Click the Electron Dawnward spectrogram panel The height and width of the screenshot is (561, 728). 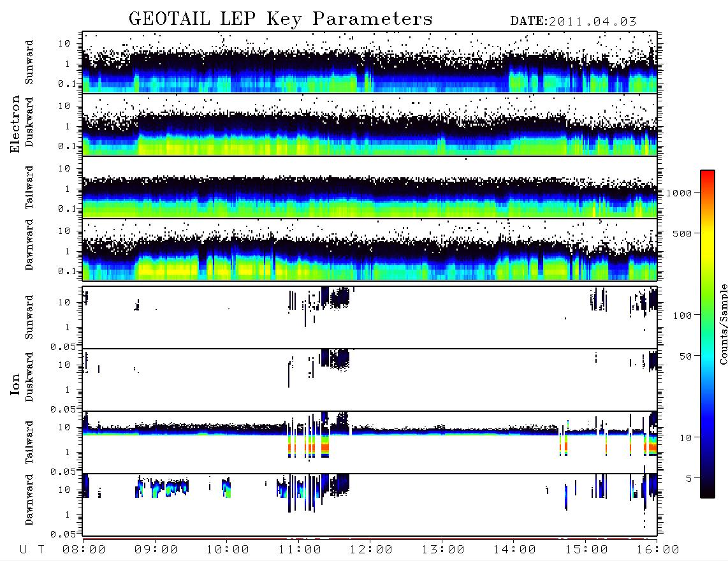click(370, 250)
